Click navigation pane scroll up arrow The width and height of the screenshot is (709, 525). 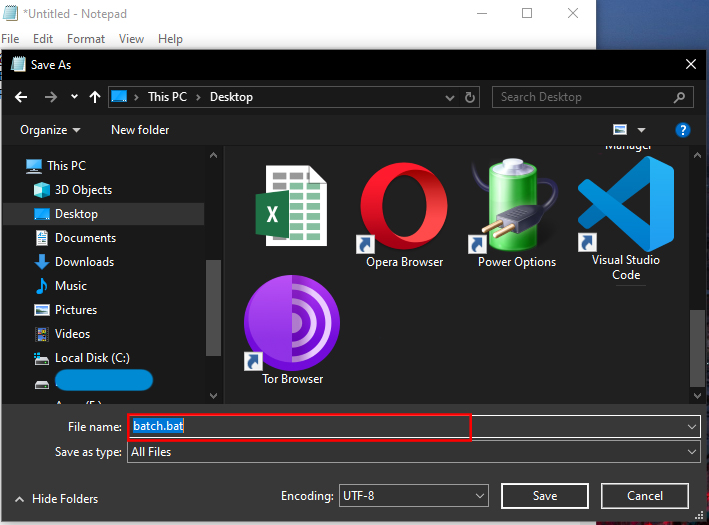click(x=213, y=155)
